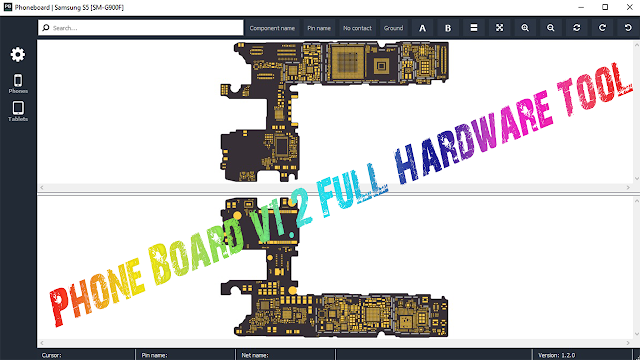Zoom out of the board

551,28
